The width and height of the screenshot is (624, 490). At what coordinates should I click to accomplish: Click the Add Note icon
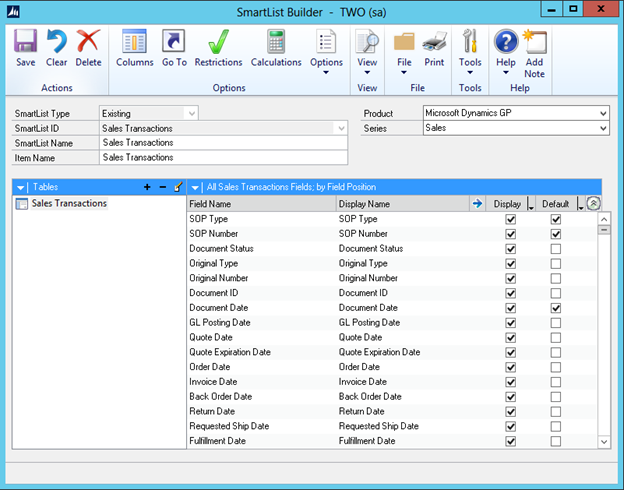(534, 41)
